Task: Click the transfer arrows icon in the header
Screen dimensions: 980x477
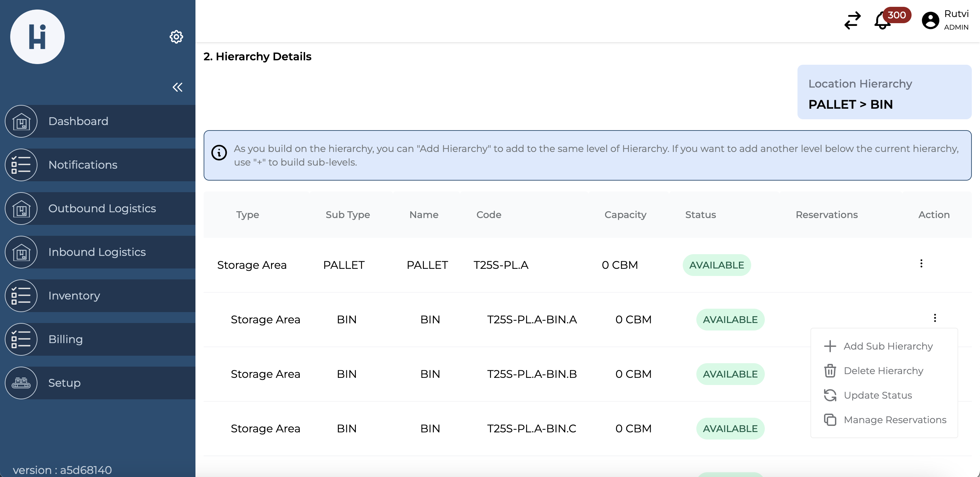Action: tap(852, 21)
